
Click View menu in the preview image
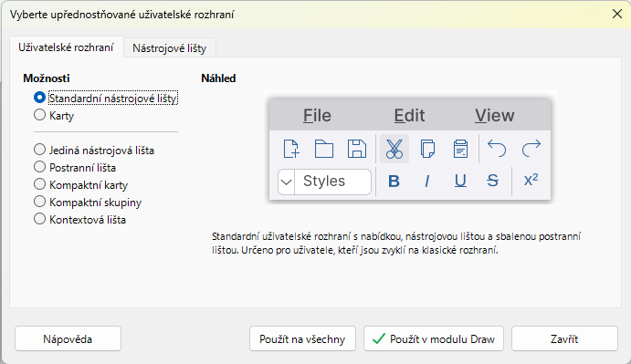(x=495, y=116)
